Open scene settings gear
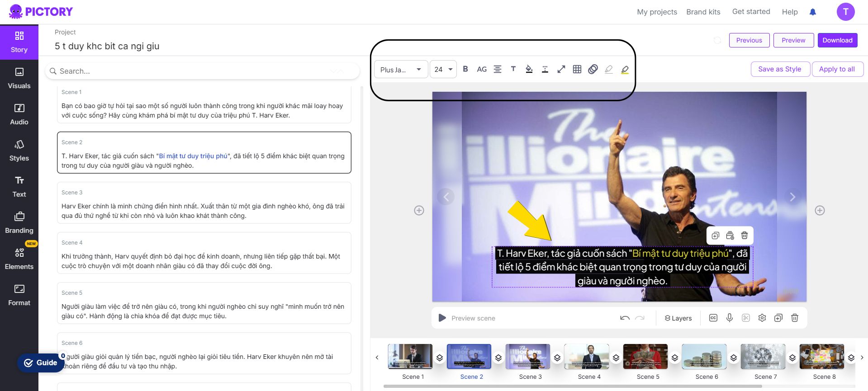This screenshot has height=391, width=868. pos(762,318)
